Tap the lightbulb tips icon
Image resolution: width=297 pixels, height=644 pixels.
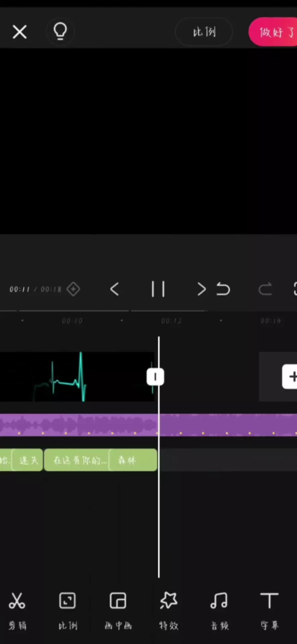[x=60, y=32]
